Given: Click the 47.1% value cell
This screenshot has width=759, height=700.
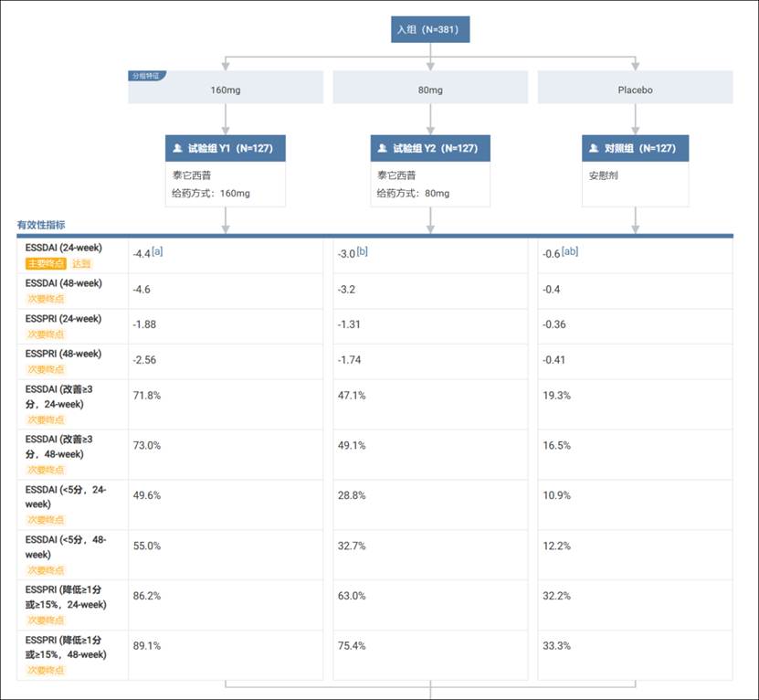Looking at the screenshot, I should (x=430, y=405).
